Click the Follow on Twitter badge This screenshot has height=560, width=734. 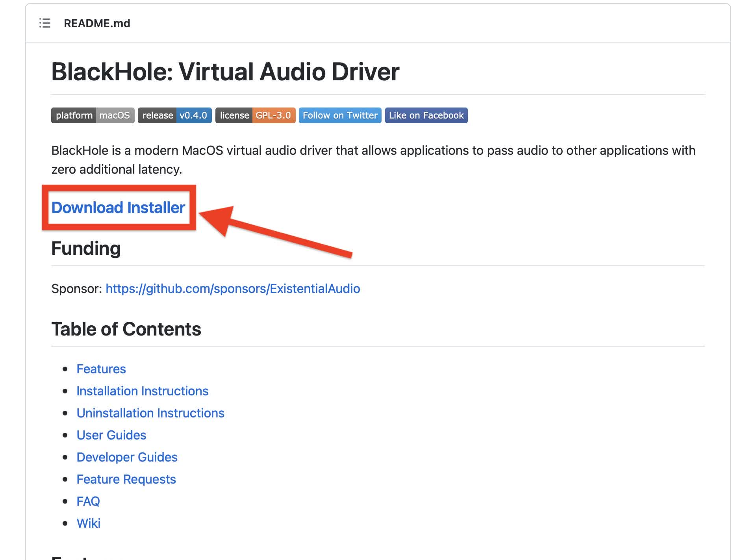point(340,115)
